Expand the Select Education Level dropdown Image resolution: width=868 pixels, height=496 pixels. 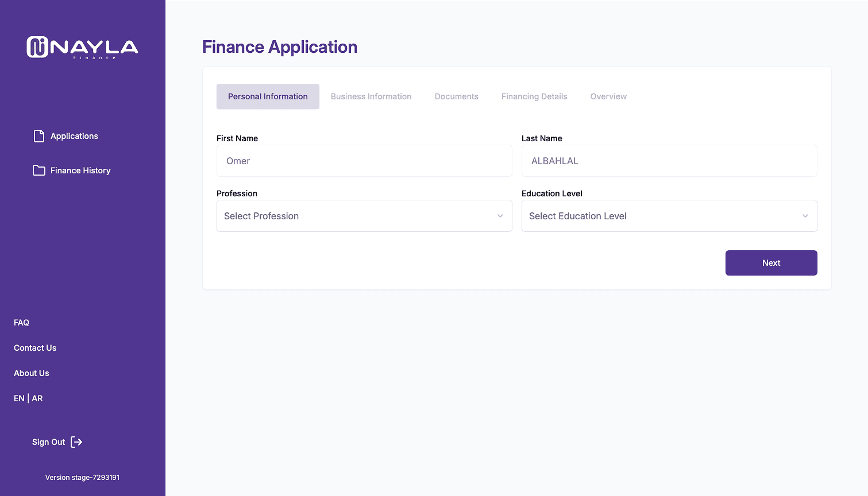pyautogui.click(x=669, y=216)
